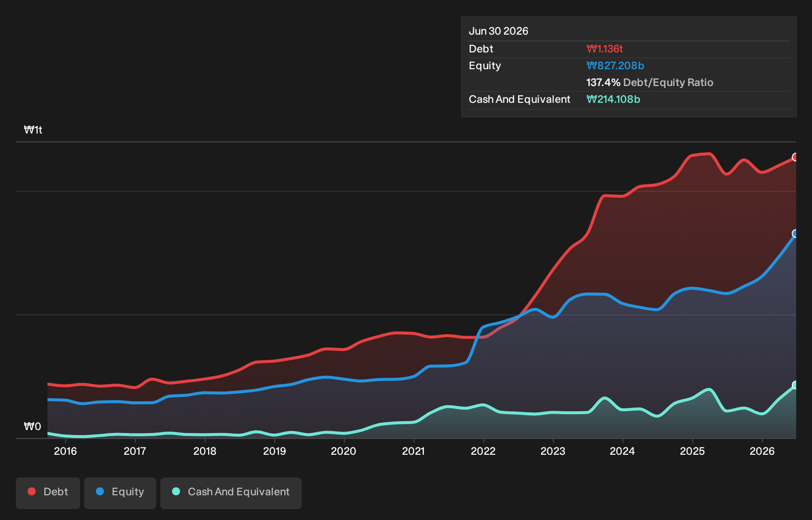Click the ₩1t y-axis label

point(33,130)
